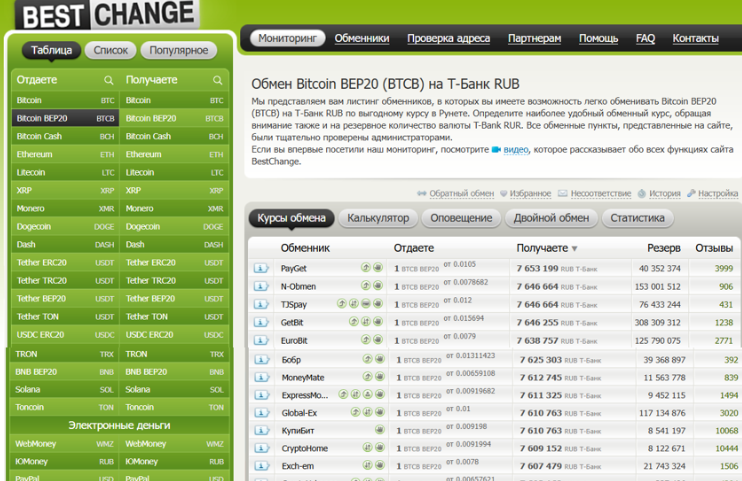Viewport: 742px width, 481px height.
Task: Open search in the Отдаете column
Action: point(108,80)
